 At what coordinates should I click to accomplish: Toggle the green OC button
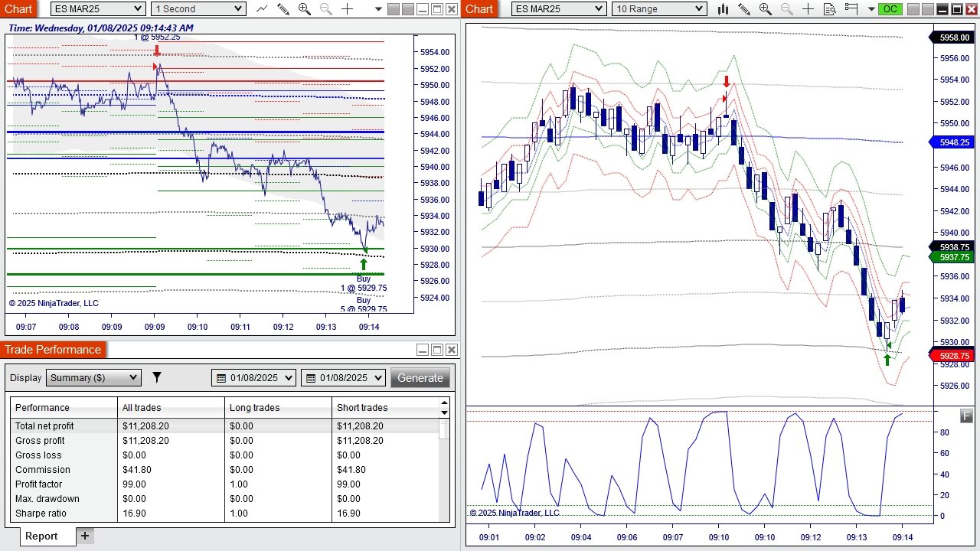[890, 9]
